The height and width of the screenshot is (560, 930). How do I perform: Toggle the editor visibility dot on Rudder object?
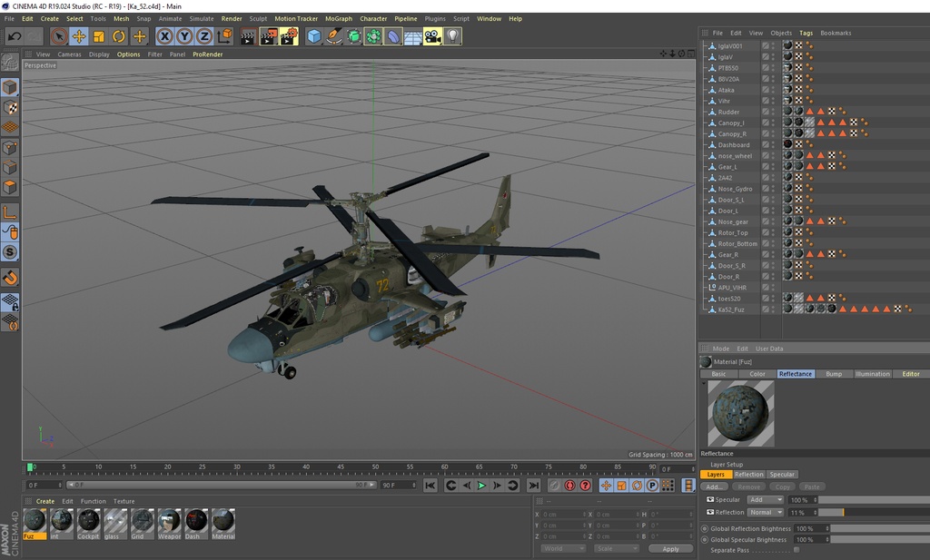pos(773,110)
